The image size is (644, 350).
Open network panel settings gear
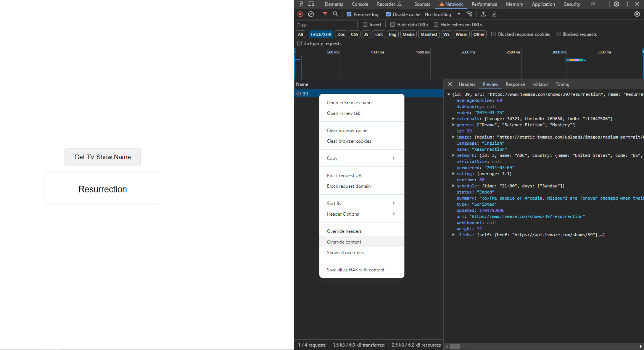coord(637,14)
